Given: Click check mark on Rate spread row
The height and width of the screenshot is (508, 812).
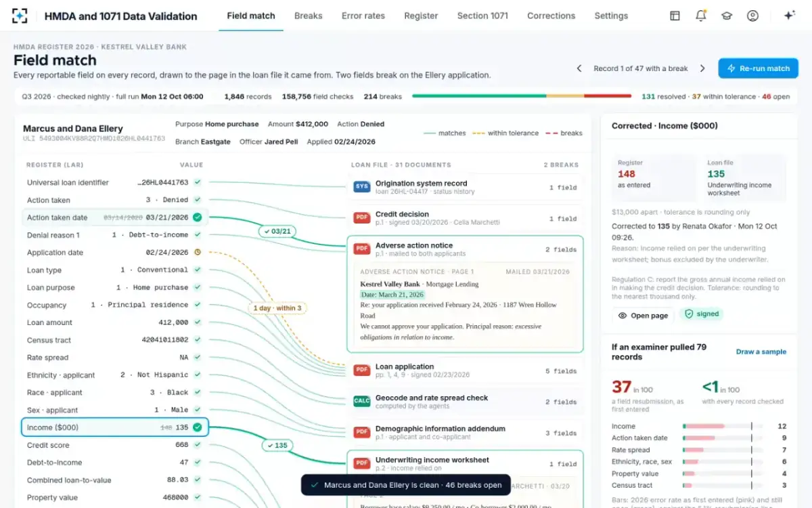Looking at the screenshot, I should click(x=198, y=358).
